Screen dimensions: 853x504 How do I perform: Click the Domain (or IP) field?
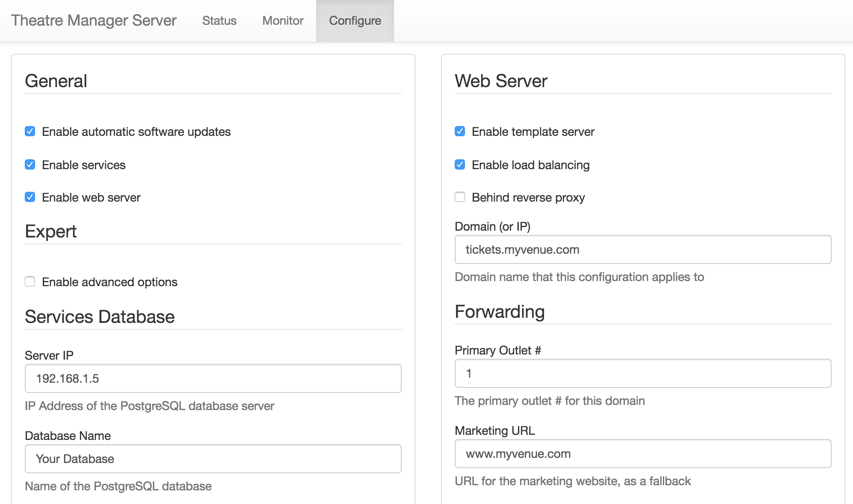point(643,249)
